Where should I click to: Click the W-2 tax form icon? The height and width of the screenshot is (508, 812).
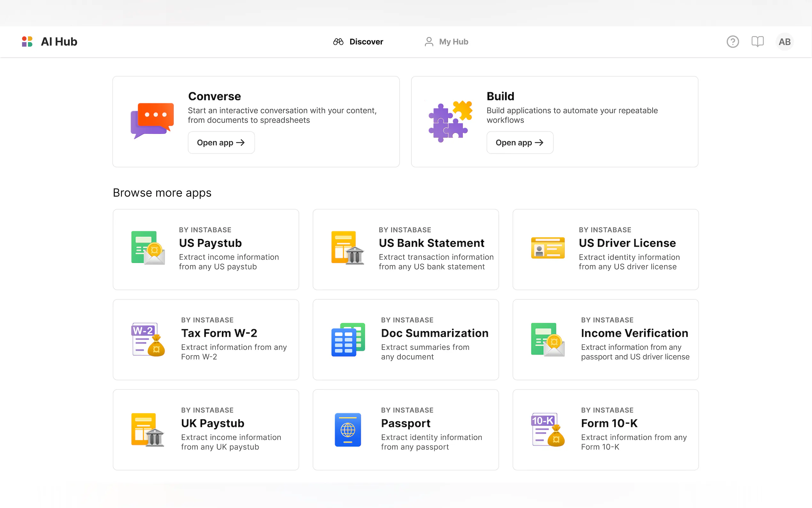[x=148, y=340]
